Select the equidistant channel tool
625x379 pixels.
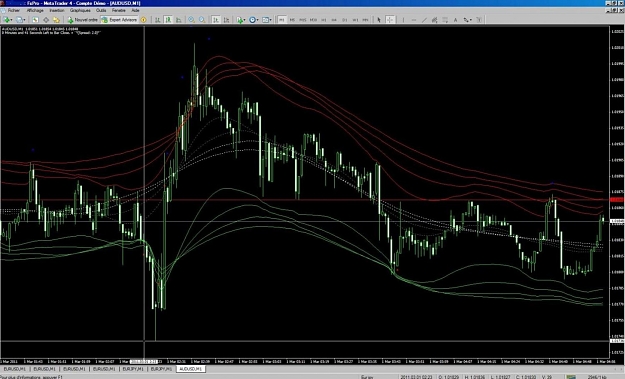435,20
